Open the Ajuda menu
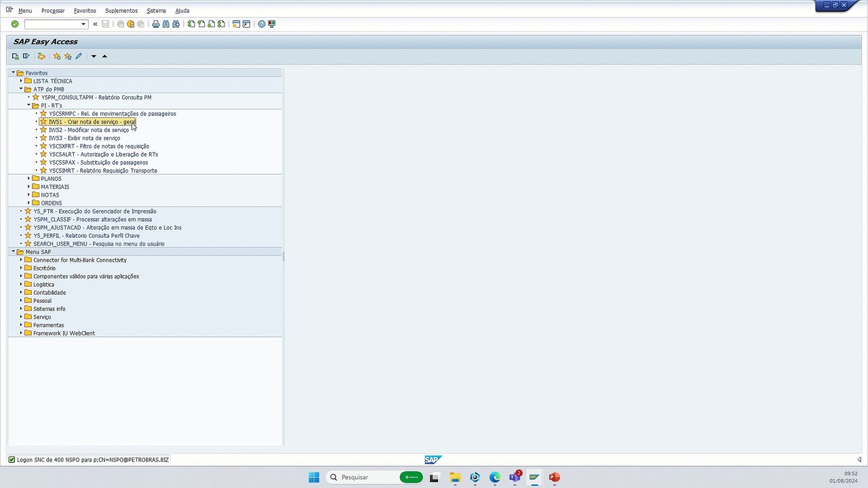Image resolution: width=868 pixels, height=488 pixels. [x=182, y=11]
